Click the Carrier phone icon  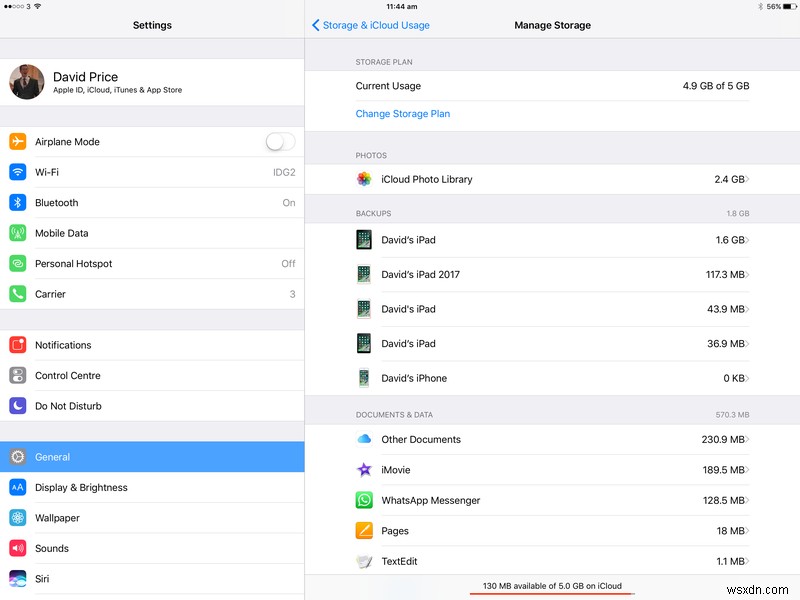(x=18, y=294)
